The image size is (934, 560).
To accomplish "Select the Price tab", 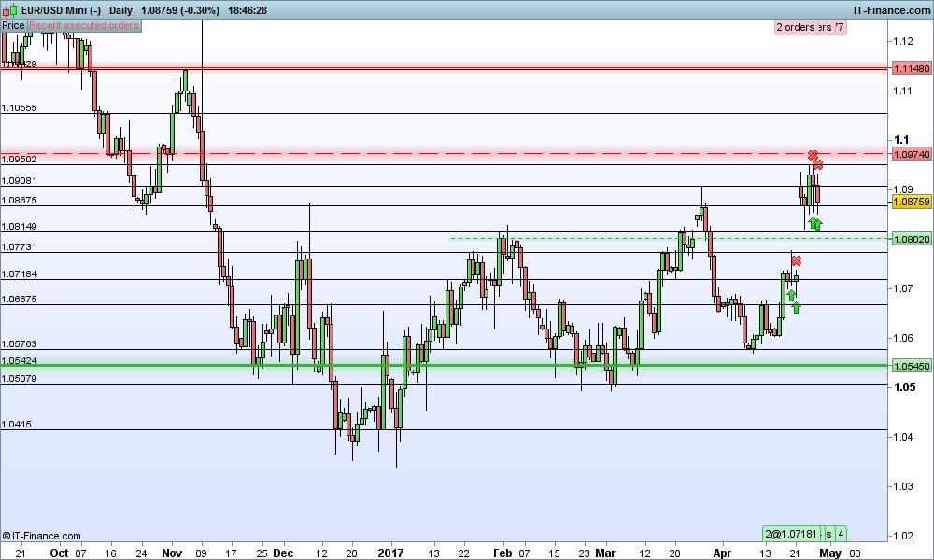I will point(12,25).
